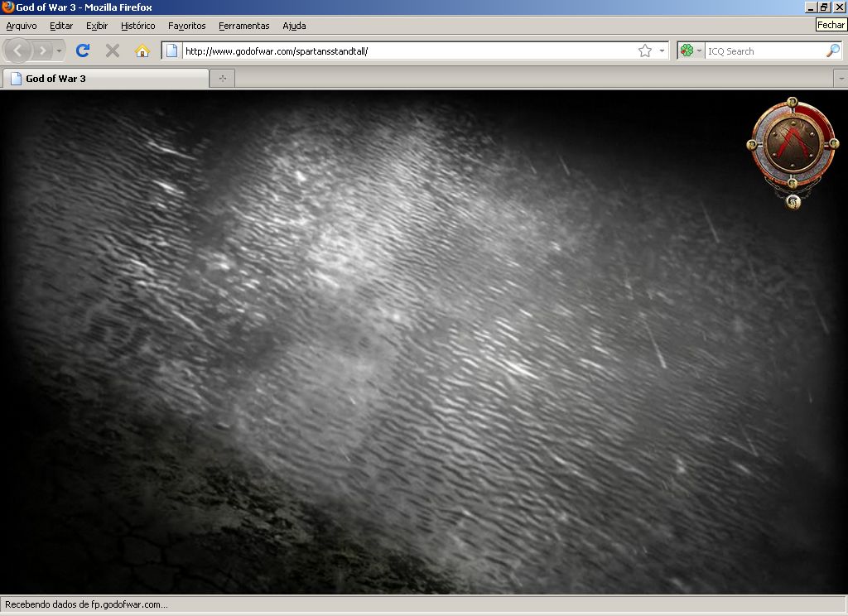Image resolution: width=848 pixels, height=616 pixels.
Task: Click the hanging helmet medallion below the shield
Action: point(793,200)
